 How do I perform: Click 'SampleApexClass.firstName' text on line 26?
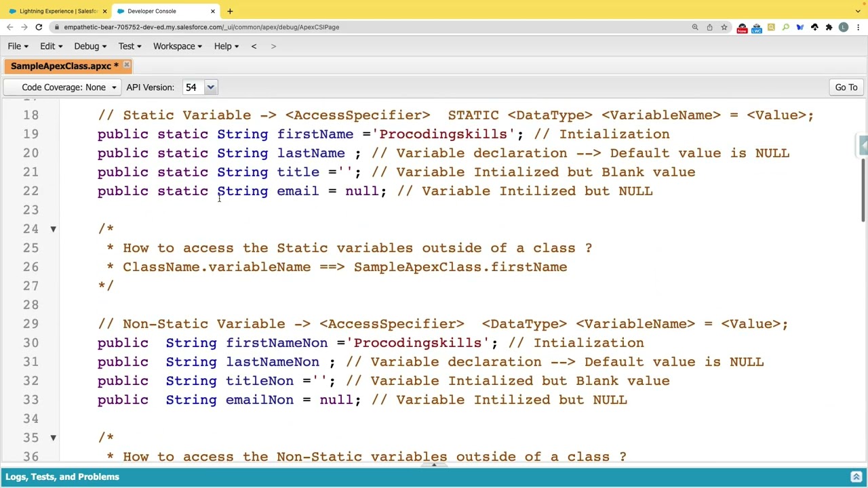tap(460, 267)
